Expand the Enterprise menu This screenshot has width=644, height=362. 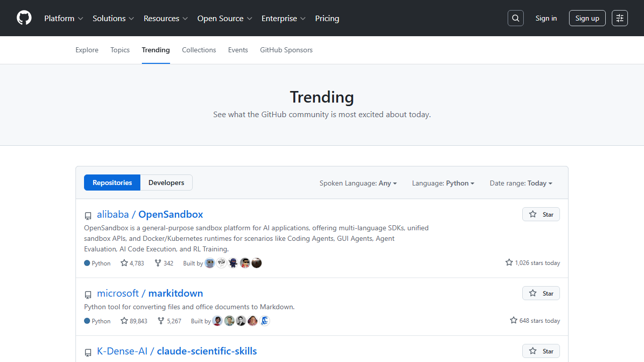click(283, 18)
